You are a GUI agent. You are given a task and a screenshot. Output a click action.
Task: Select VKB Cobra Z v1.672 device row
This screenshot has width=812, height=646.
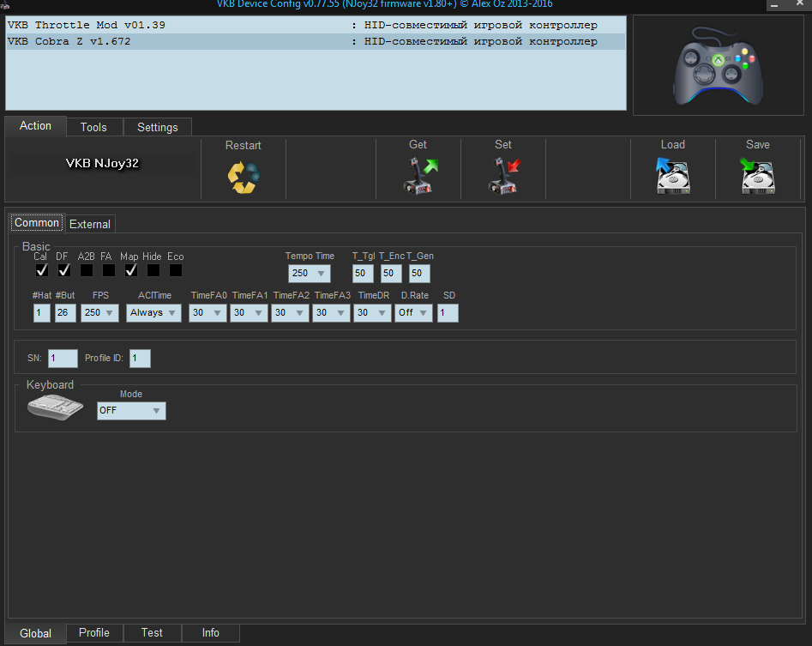(316, 41)
